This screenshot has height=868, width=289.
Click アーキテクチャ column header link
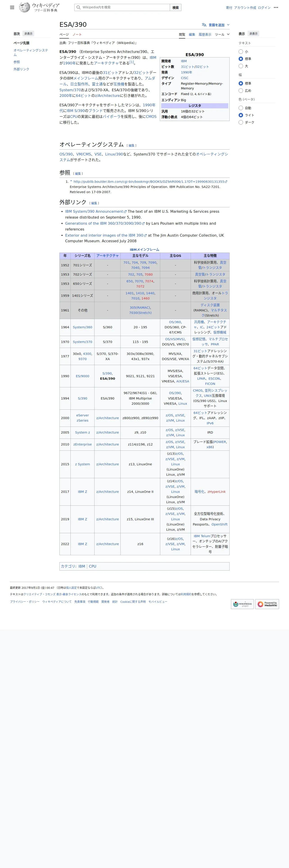pyautogui.click(x=107, y=256)
